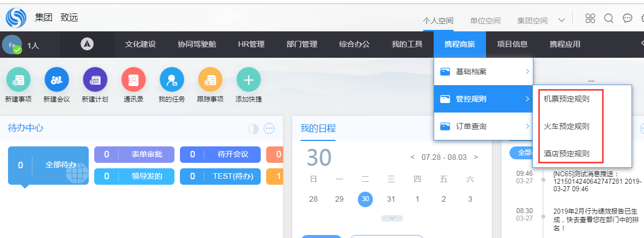Click the 新建会议 quick icon
Screen dimensions: 644x238
tap(57, 79)
